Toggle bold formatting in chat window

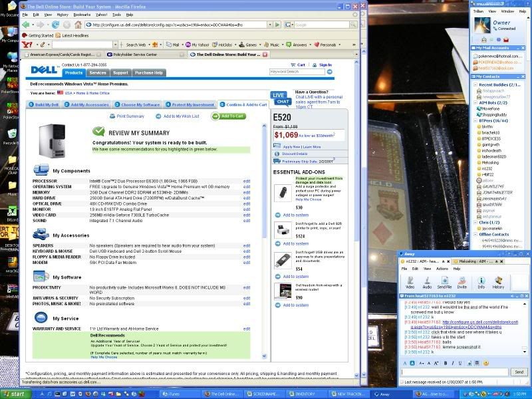click(446, 363)
